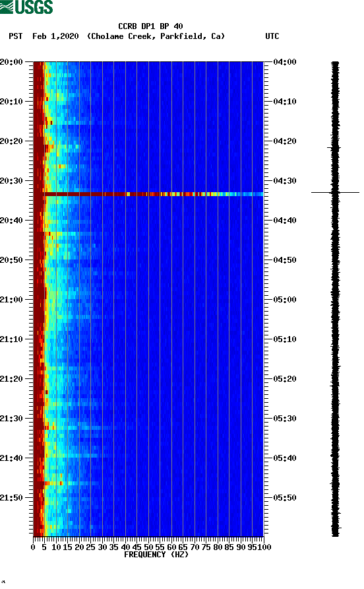The width and height of the screenshot is (364, 589).
Task: Click the 04:10 UTC time label
Action: [285, 102]
